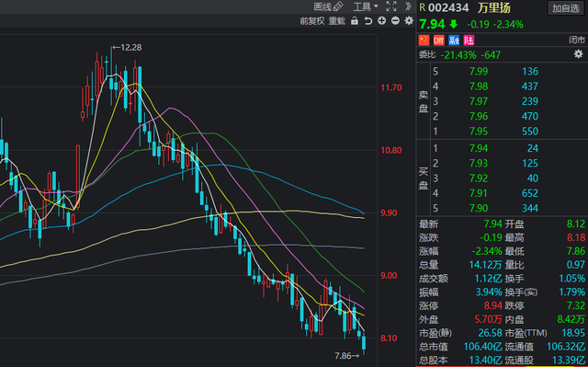Toggle the R marker before stock code
This screenshot has width=588, height=367.
point(423,8)
